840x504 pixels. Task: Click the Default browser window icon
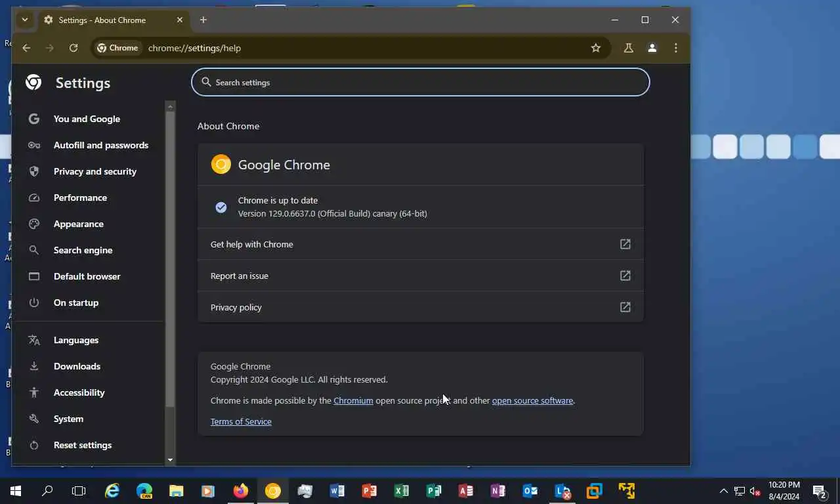click(x=34, y=276)
